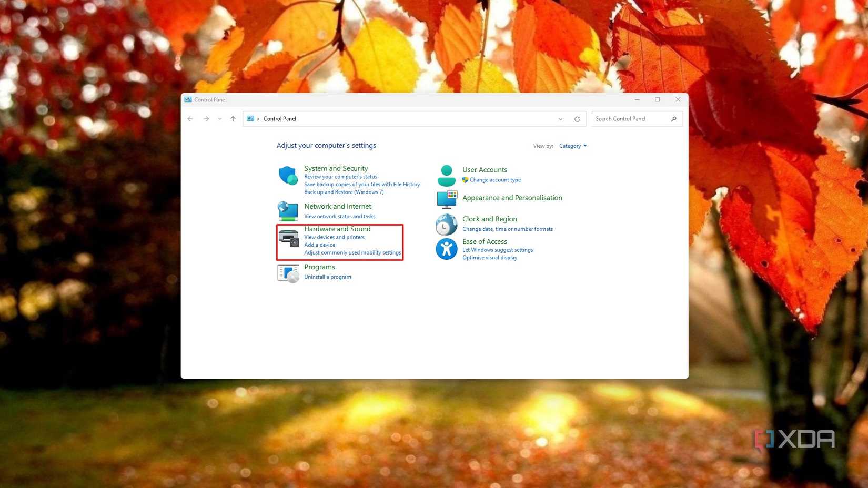This screenshot has width=868, height=488.
Task: Select the Appearance and Personalisation display icon
Action: (446, 200)
